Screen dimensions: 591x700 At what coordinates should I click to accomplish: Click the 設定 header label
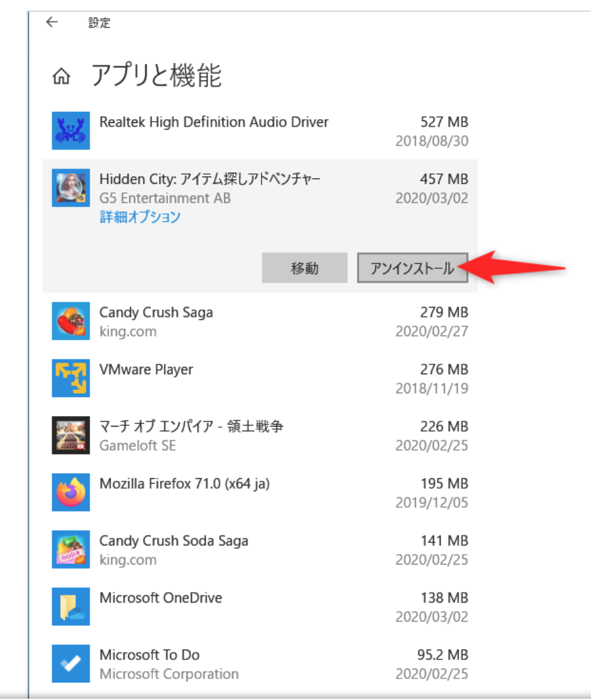[x=99, y=22]
